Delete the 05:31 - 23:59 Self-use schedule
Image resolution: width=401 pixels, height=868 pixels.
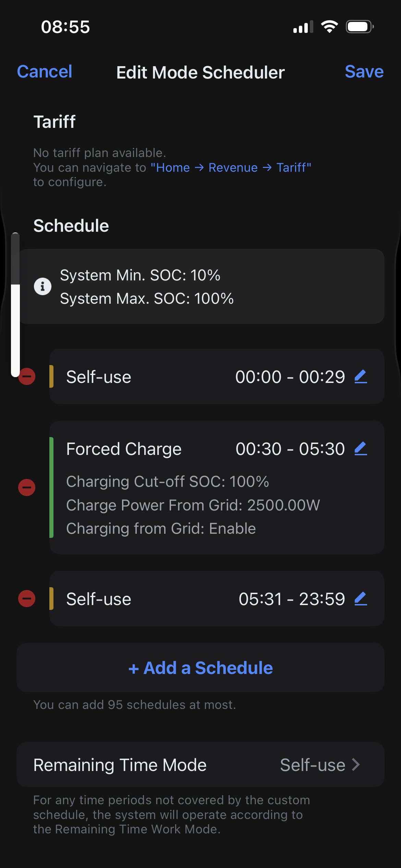[27, 599]
